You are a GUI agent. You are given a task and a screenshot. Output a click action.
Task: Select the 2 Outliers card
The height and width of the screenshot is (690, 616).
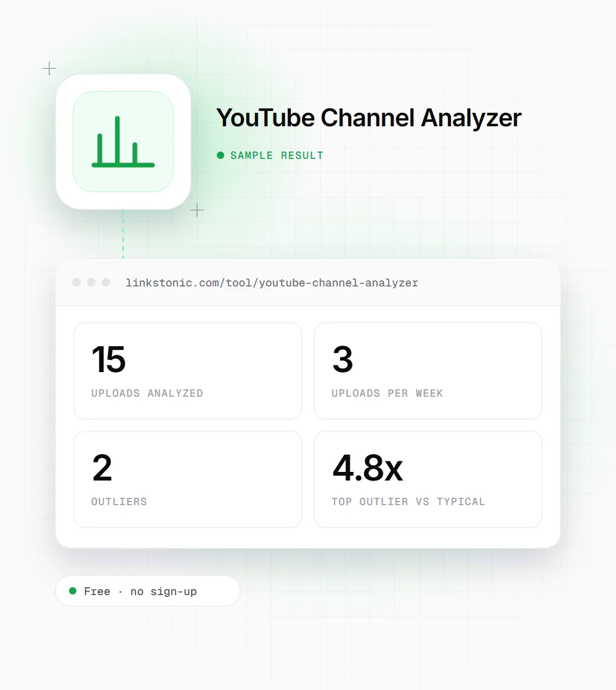pyautogui.click(x=188, y=479)
